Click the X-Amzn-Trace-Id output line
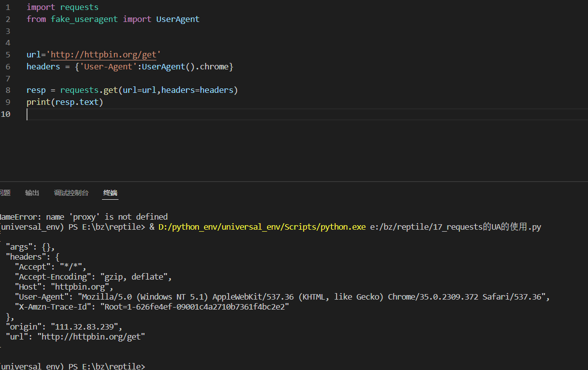This screenshot has width=588, height=370. (x=152, y=307)
